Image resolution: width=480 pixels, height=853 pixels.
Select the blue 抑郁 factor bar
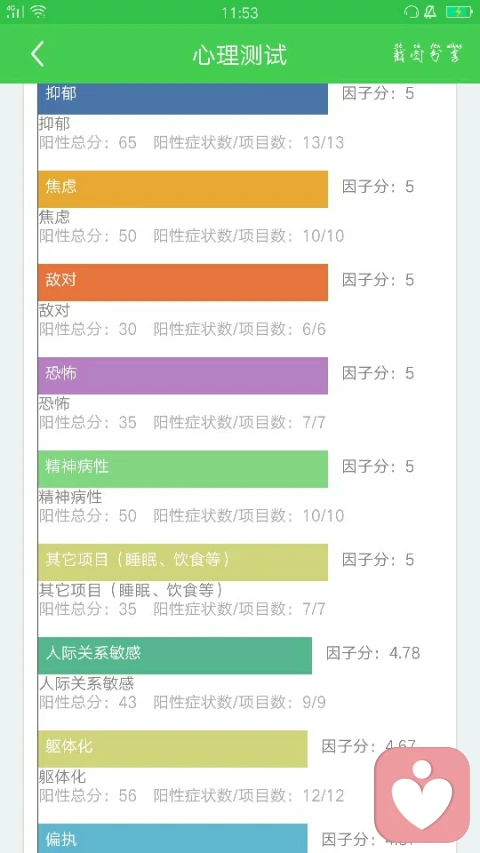click(183, 98)
